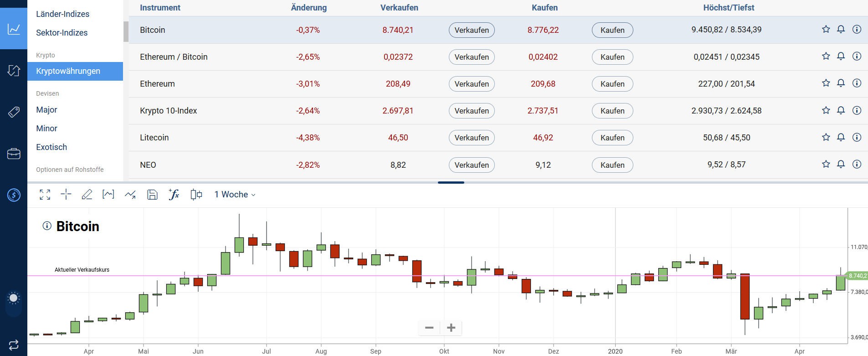Open info for Litecoin row
The image size is (868, 356).
click(x=857, y=137)
